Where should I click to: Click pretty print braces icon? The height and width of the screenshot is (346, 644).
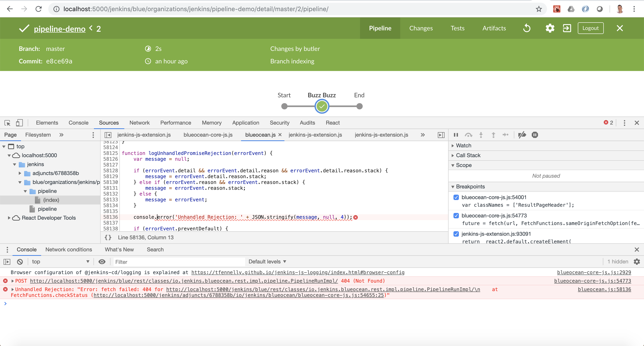pos(108,238)
